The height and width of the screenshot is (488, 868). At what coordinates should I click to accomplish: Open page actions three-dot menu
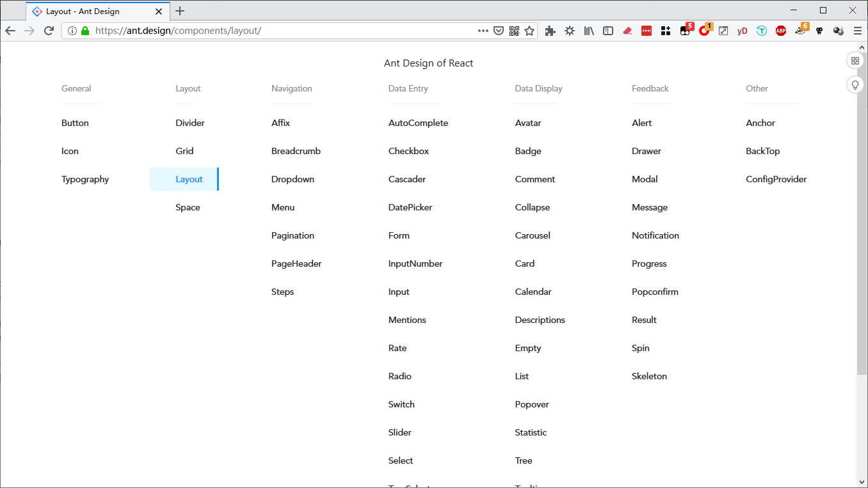point(483,31)
